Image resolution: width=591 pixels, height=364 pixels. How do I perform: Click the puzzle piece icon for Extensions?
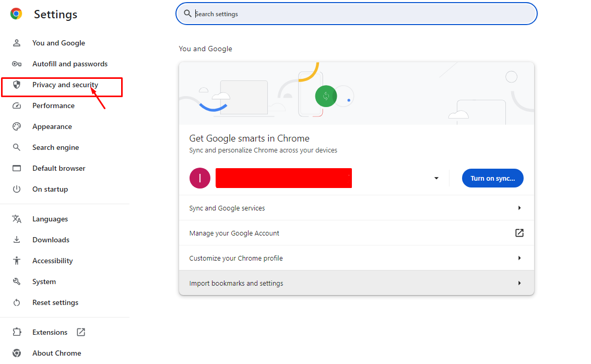(17, 332)
